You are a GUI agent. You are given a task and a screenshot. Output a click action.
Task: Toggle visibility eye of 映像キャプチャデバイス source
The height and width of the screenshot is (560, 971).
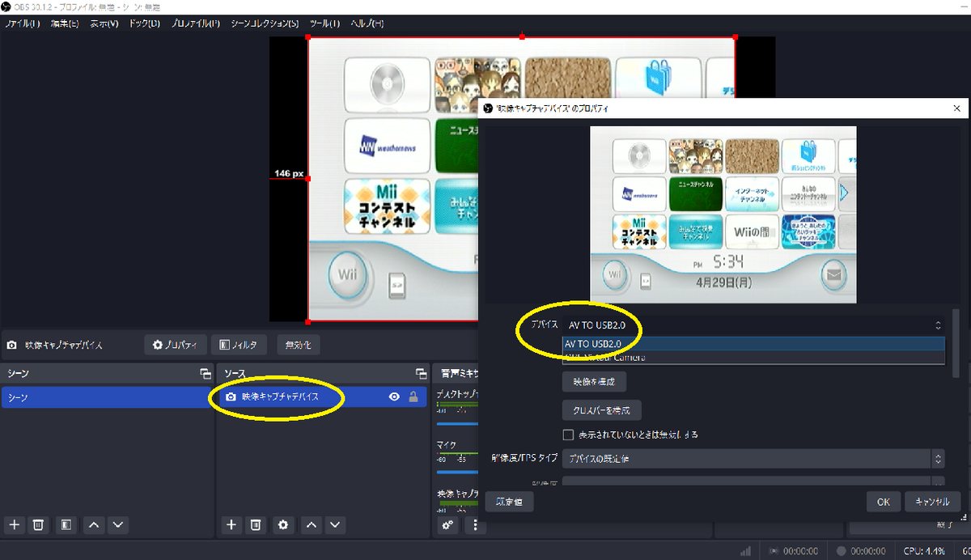tap(395, 397)
